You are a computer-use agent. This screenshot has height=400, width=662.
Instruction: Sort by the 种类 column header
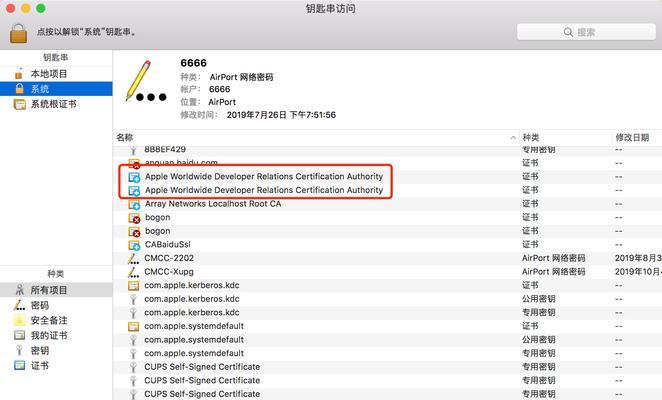coord(531,138)
